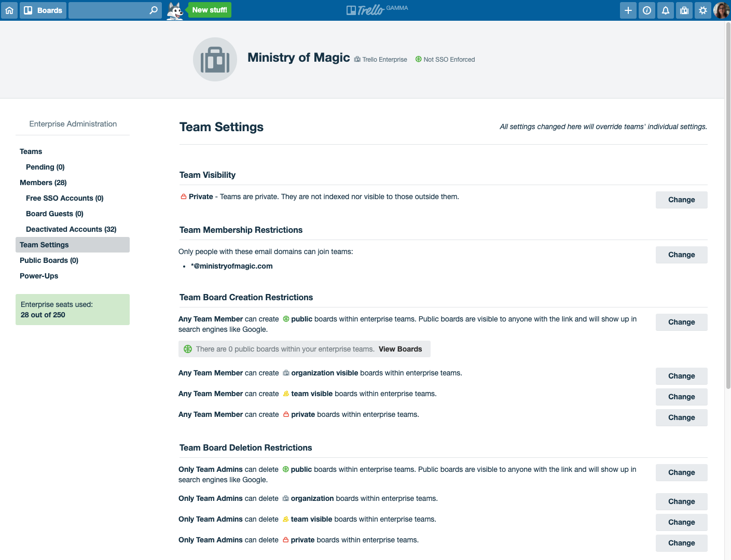Image resolution: width=731 pixels, height=560 pixels.
Task: Click the red Private lock icon under Team Visibility
Action: pyautogui.click(x=183, y=197)
